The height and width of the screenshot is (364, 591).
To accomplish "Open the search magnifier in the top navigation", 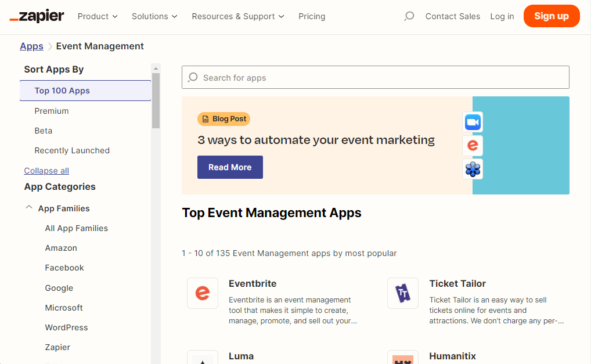I will [409, 16].
